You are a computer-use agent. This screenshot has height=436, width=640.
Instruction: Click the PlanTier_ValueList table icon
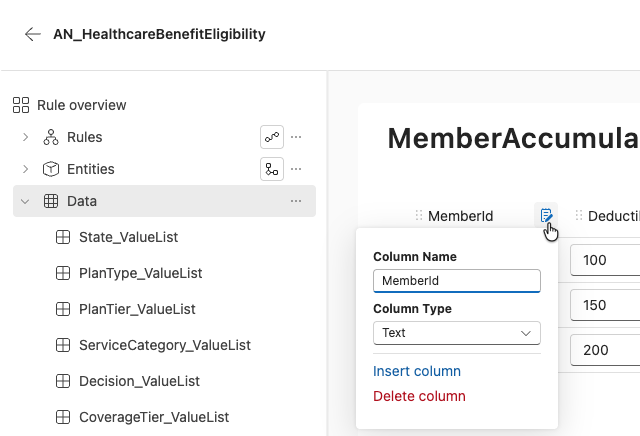[x=63, y=309]
